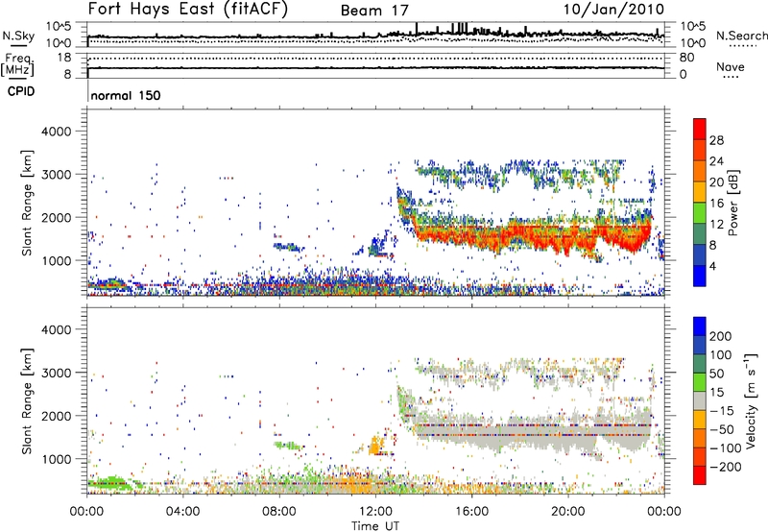Click 'Slant Range [km]' label of power panel
Screen dimensions: 768x532
pos(27,203)
